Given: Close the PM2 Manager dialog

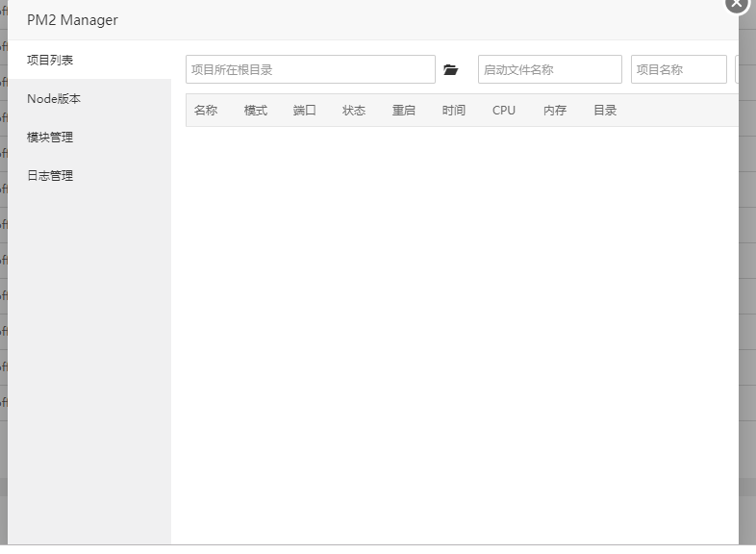Looking at the screenshot, I should (737, 4).
